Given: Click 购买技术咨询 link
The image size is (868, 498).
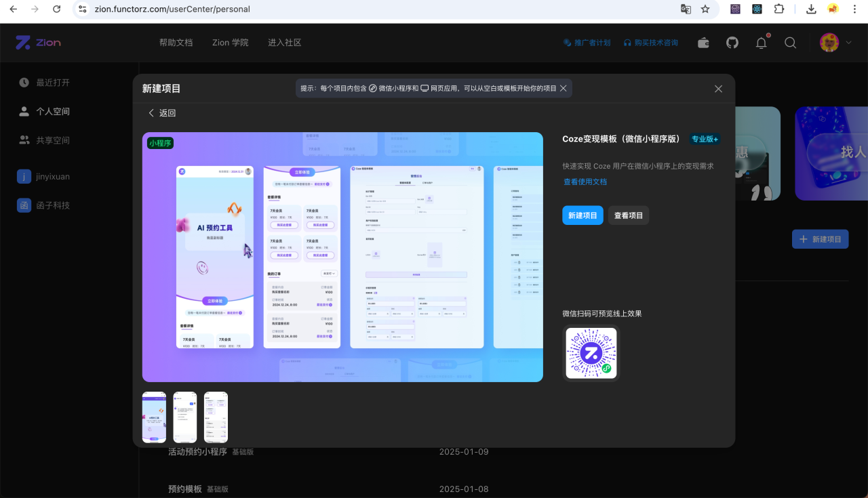Looking at the screenshot, I should (x=651, y=43).
